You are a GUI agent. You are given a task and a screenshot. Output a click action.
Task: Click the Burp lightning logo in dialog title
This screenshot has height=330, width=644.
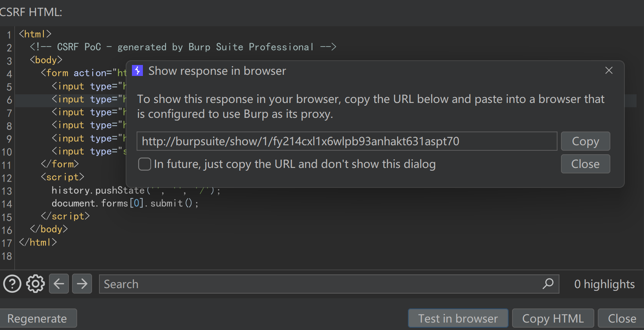137,71
